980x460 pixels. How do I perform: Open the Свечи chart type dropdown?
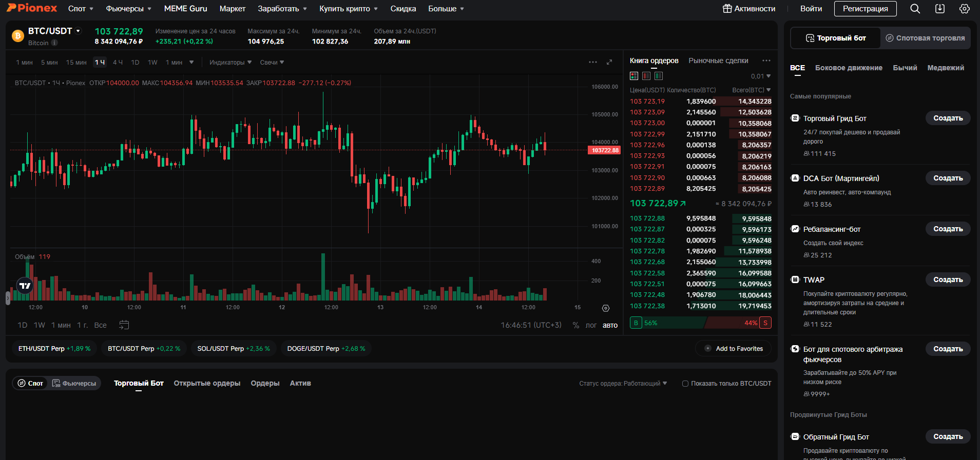tap(272, 63)
